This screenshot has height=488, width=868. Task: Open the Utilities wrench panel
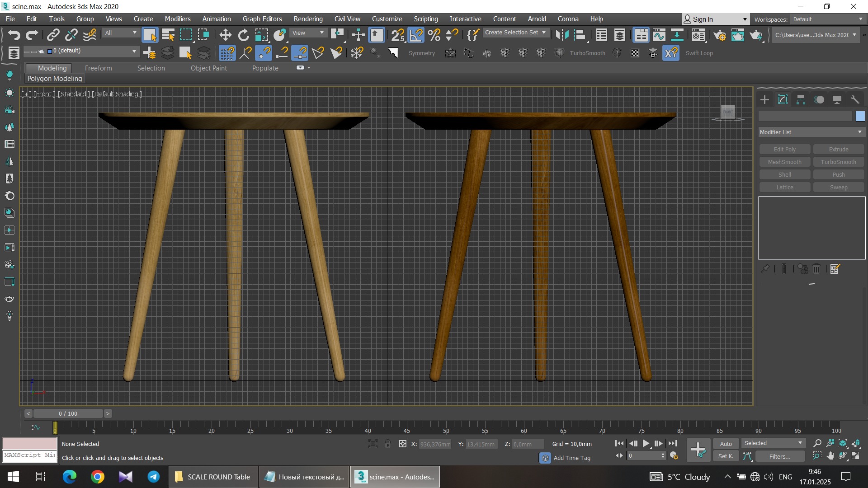(x=855, y=99)
